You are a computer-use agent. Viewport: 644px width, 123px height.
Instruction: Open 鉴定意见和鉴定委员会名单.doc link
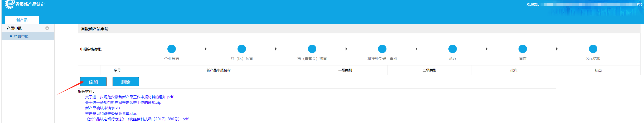(111, 114)
